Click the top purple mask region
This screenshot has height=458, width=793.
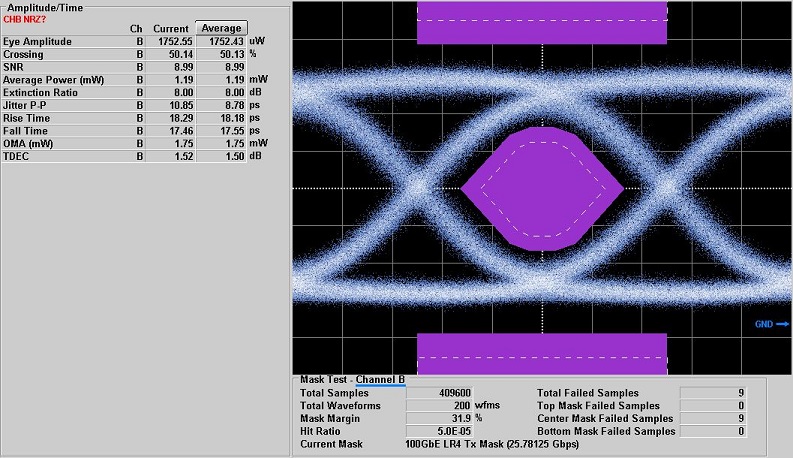(x=541, y=22)
